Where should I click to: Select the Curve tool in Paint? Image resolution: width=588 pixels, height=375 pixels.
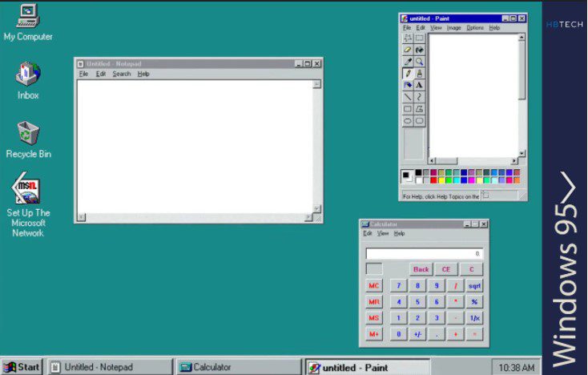pyautogui.click(x=419, y=97)
